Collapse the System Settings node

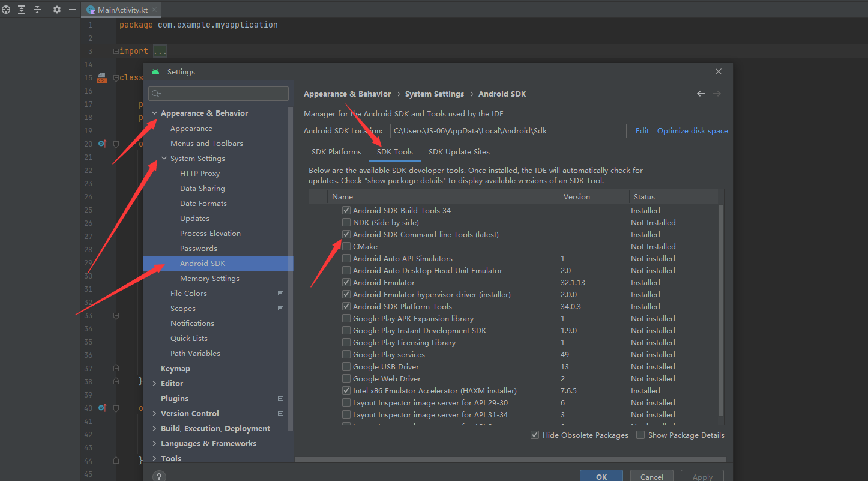[x=164, y=158]
